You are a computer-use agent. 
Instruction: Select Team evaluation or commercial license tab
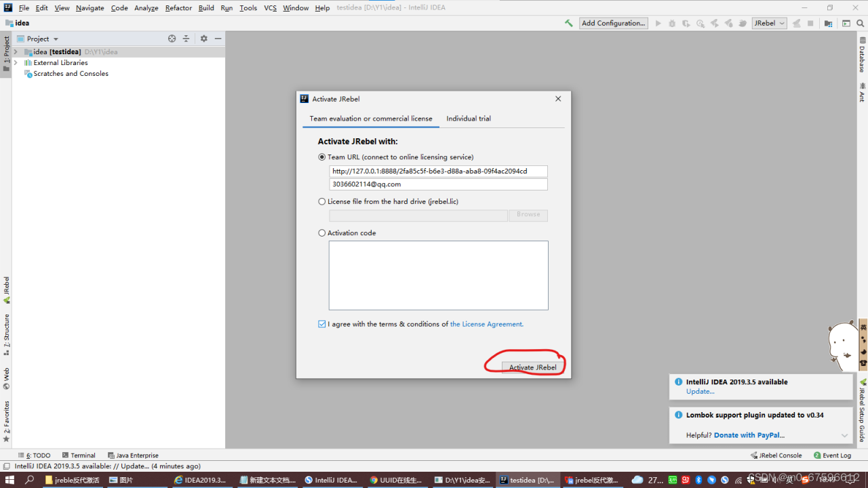[x=371, y=119]
